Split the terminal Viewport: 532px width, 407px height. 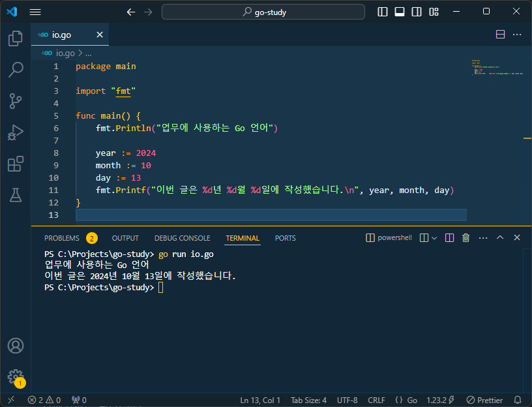(x=449, y=237)
